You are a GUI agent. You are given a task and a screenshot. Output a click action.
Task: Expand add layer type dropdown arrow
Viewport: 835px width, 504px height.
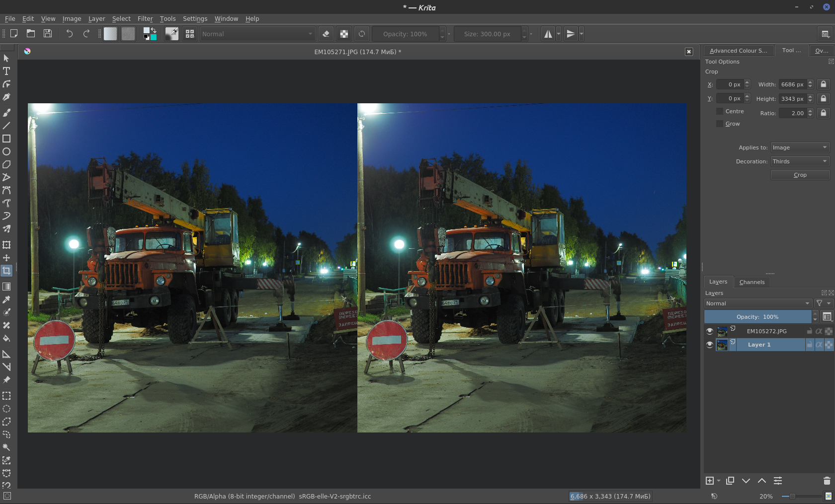pyautogui.click(x=719, y=481)
